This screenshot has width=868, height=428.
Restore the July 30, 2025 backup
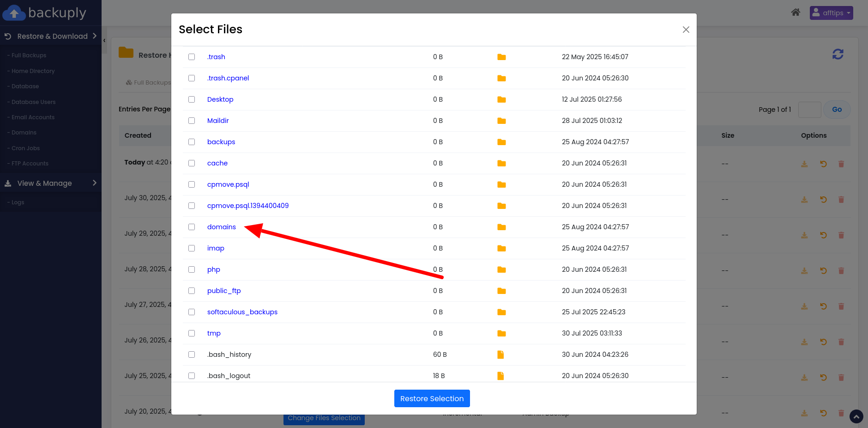pos(823,200)
